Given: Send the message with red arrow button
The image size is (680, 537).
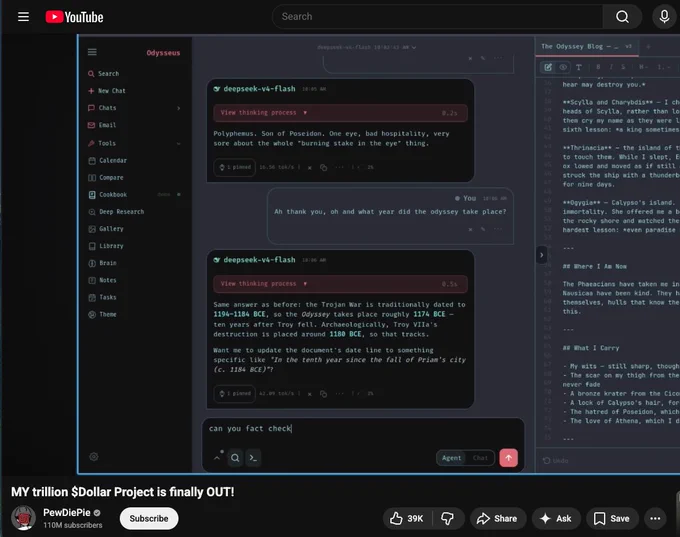Looking at the screenshot, I should [x=508, y=458].
